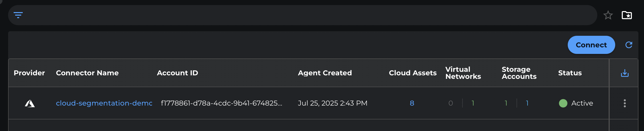Sort by the Agent Created column header

[325, 73]
